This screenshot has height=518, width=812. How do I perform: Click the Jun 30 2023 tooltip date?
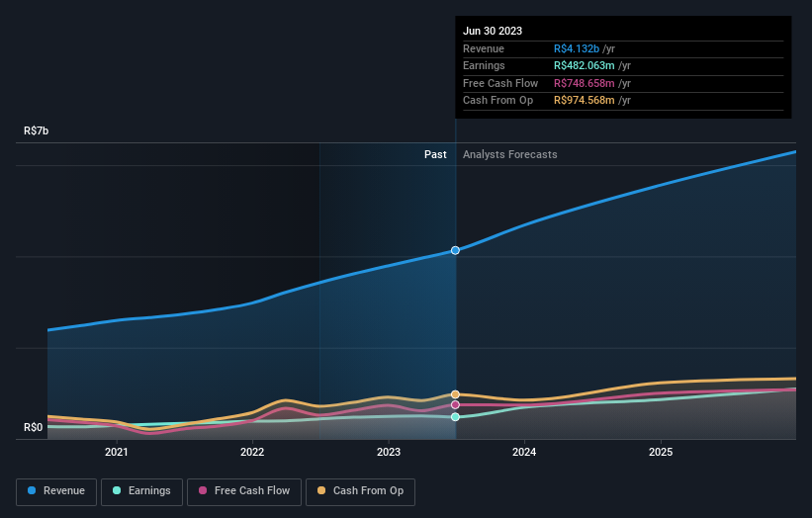[x=493, y=31]
